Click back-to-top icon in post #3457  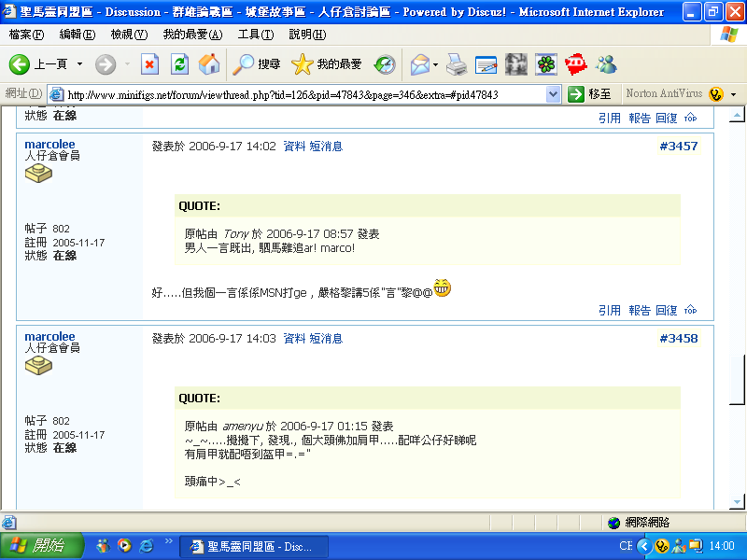pyautogui.click(x=691, y=310)
